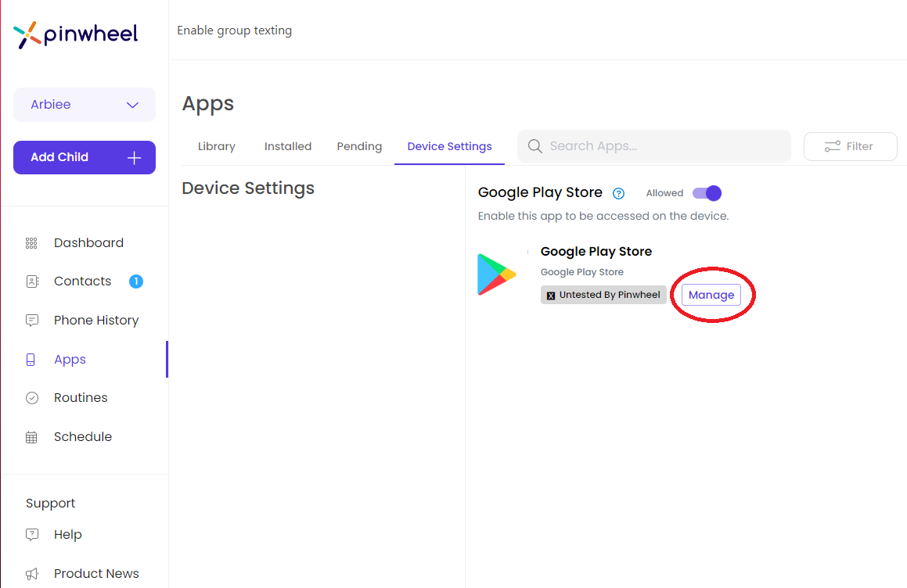Open the Help question mark icon
Viewport: 907px width, 588px height.
[x=31, y=534]
